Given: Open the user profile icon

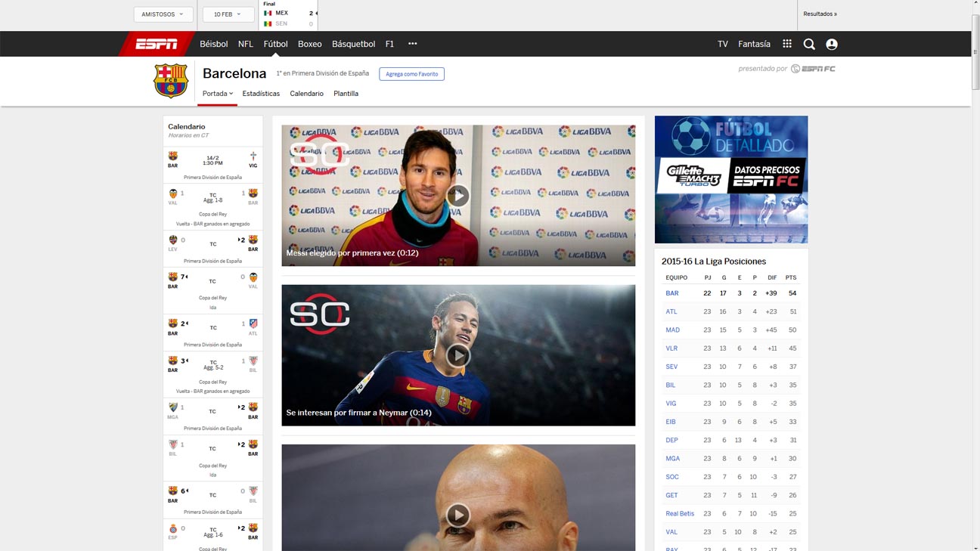Looking at the screenshot, I should pyautogui.click(x=832, y=44).
